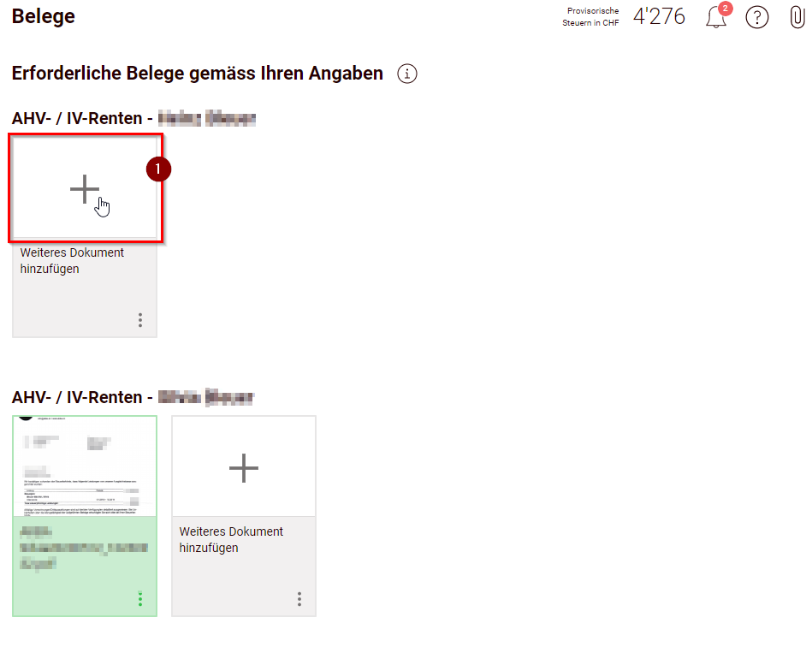Click plus icon in second AHV-/IV-Renten add card
The height and width of the screenshot is (653, 812).
[243, 468]
